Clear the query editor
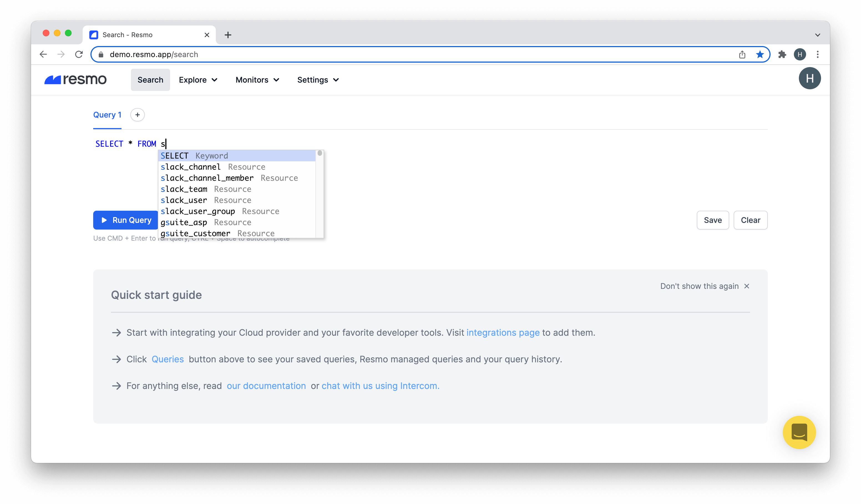 pos(750,220)
